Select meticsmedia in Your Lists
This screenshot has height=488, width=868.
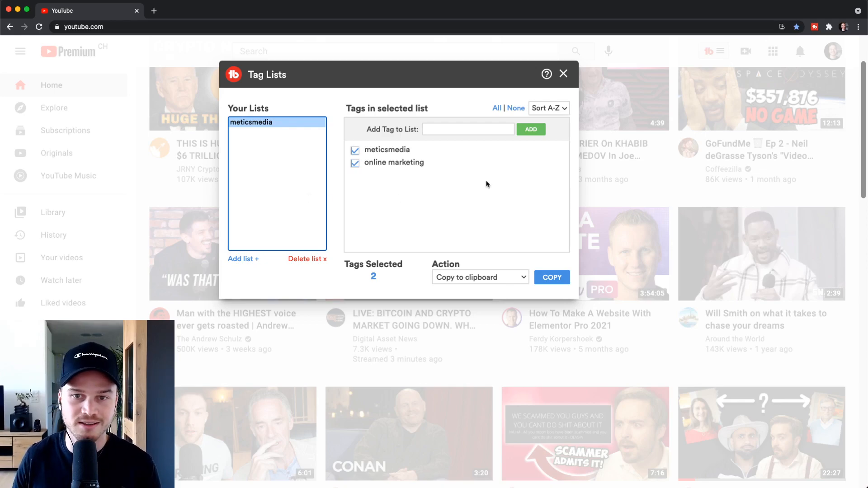pyautogui.click(x=277, y=122)
